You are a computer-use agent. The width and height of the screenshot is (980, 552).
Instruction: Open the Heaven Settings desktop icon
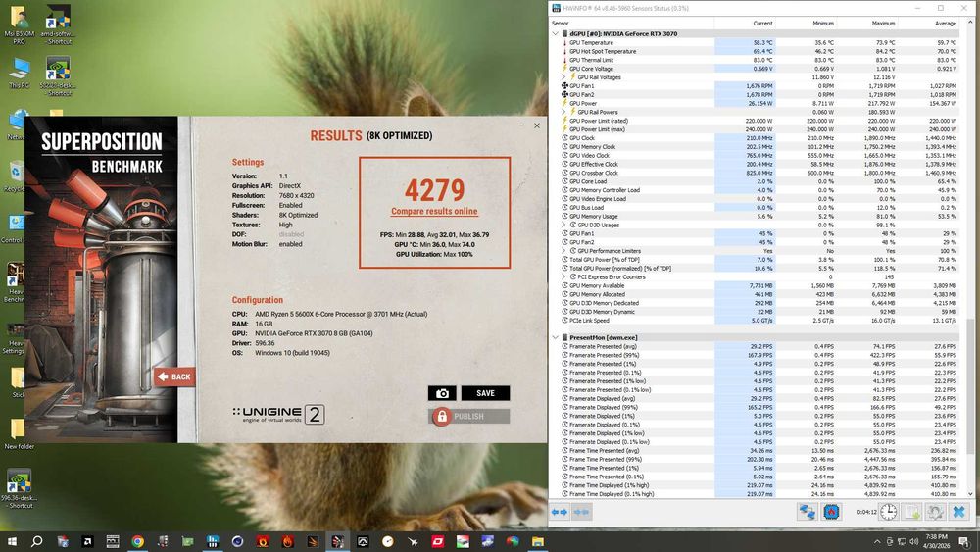click(x=15, y=337)
